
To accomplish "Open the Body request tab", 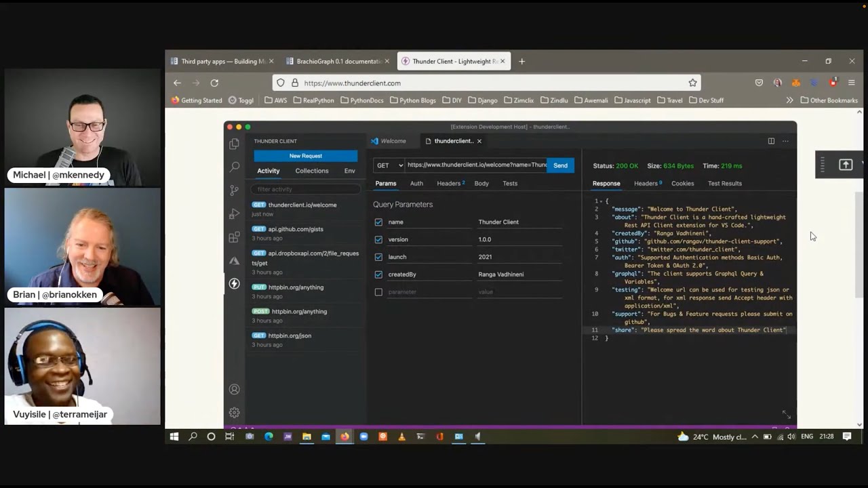I will tap(481, 184).
